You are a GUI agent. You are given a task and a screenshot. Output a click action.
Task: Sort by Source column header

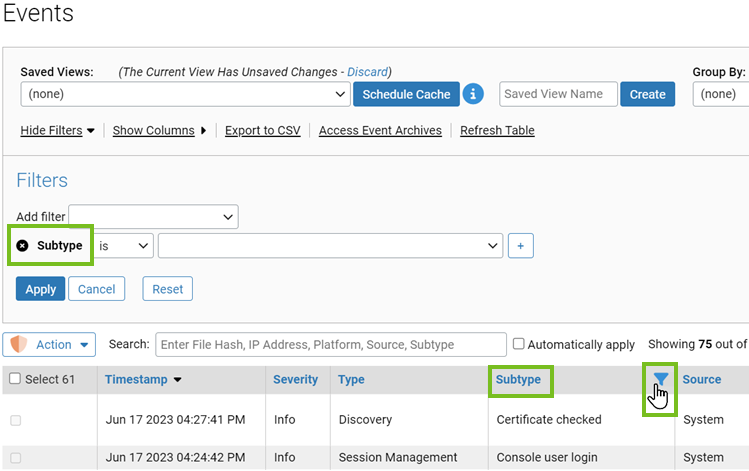click(x=702, y=379)
